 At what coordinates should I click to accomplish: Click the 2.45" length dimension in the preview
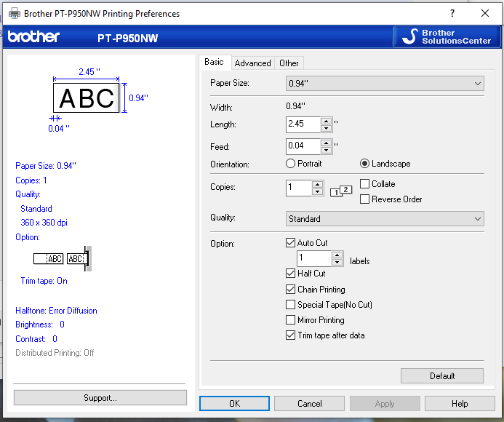89,71
